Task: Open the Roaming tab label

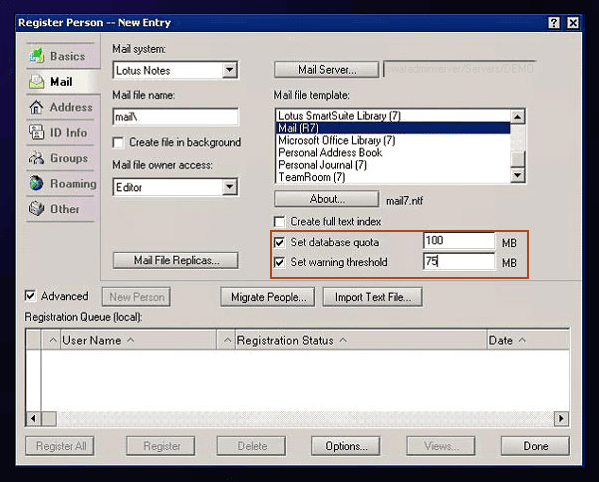Action: point(73,184)
